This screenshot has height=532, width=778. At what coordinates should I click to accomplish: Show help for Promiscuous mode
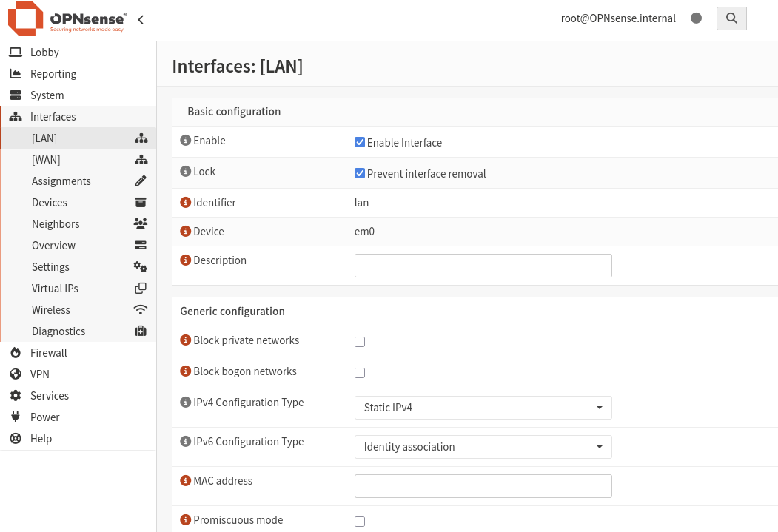pyautogui.click(x=186, y=519)
